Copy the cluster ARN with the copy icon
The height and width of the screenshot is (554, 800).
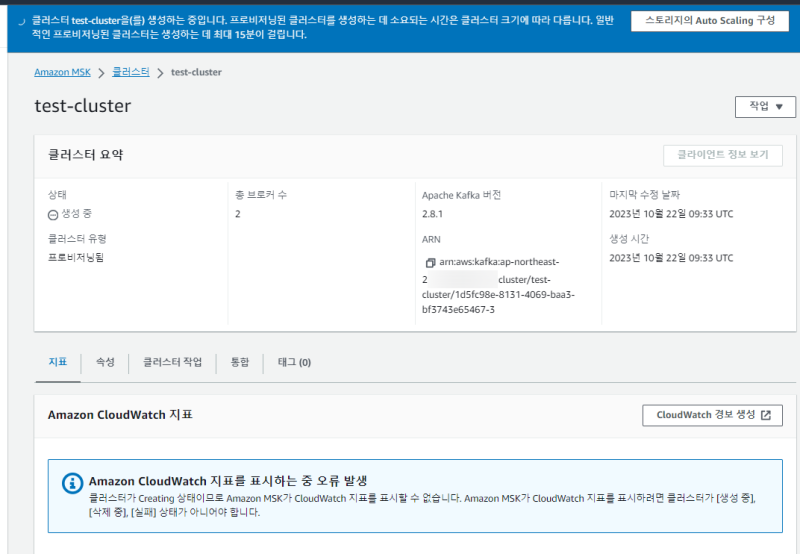pyautogui.click(x=430, y=263)
